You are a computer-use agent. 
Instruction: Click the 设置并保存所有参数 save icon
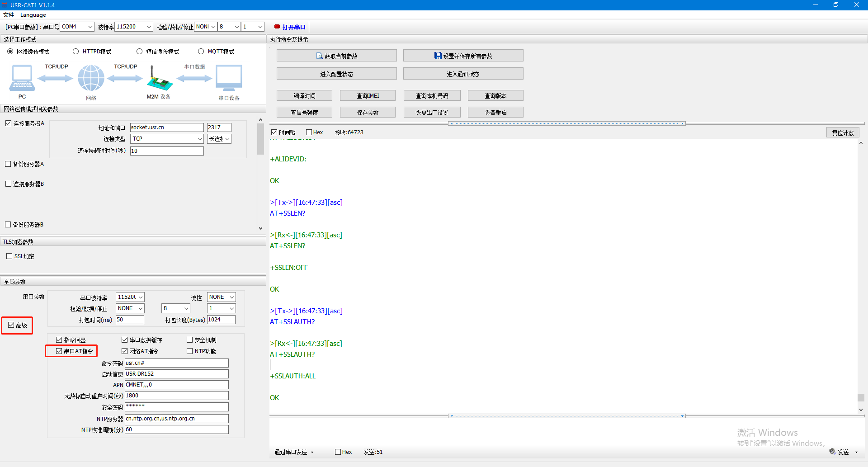click(x=438, y=56)
